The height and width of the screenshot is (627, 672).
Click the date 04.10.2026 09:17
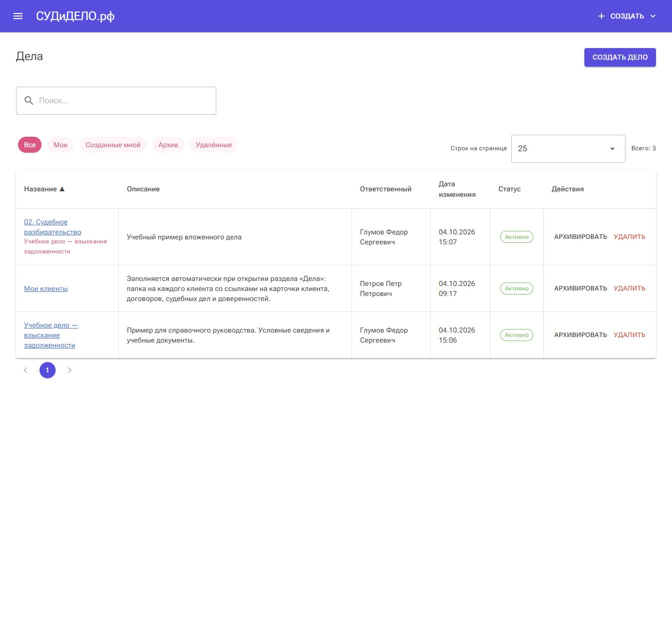[457, 288]
